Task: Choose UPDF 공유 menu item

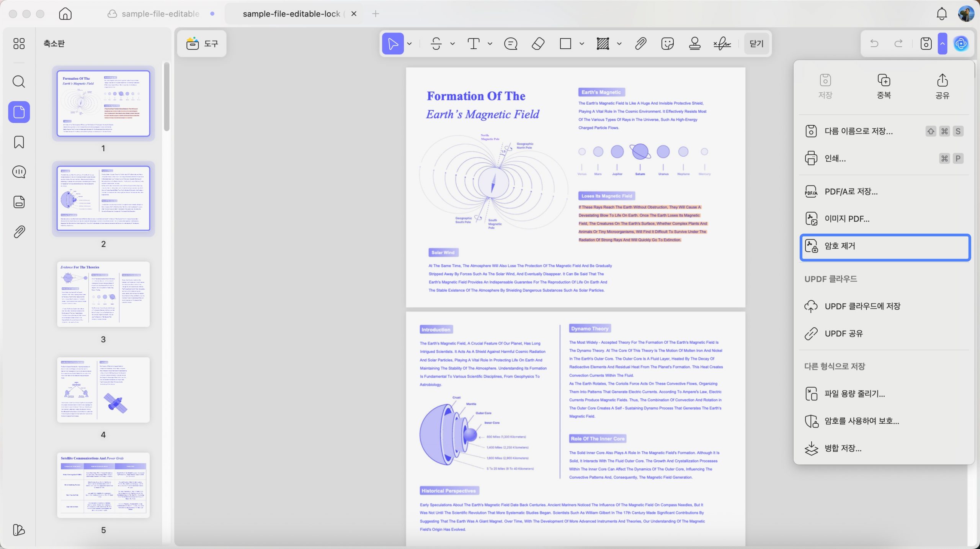Action: [884, 333]
